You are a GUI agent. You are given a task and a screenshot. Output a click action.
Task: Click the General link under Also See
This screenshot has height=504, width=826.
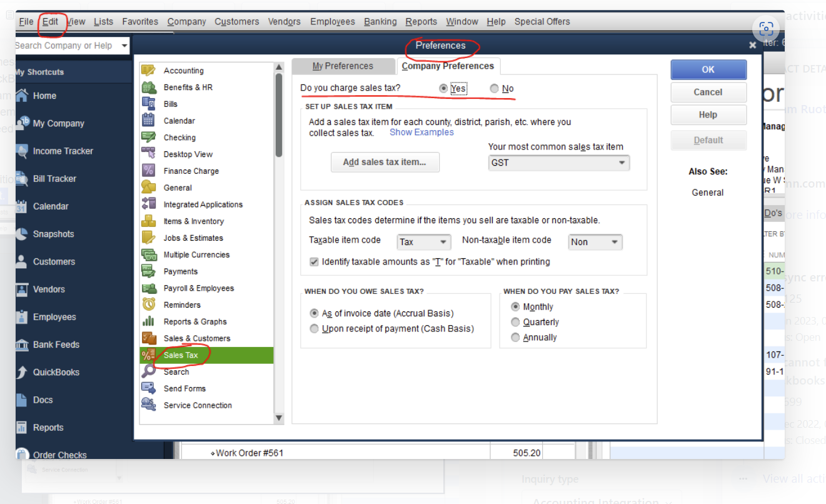click(708, 193)
